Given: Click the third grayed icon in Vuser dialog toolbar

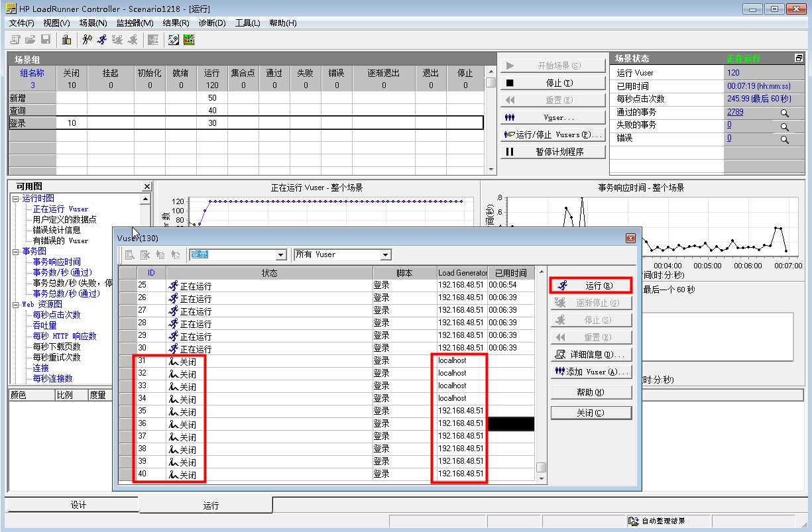Looking at the screenshot, I should pyautogui.click(x=160, y=254).
